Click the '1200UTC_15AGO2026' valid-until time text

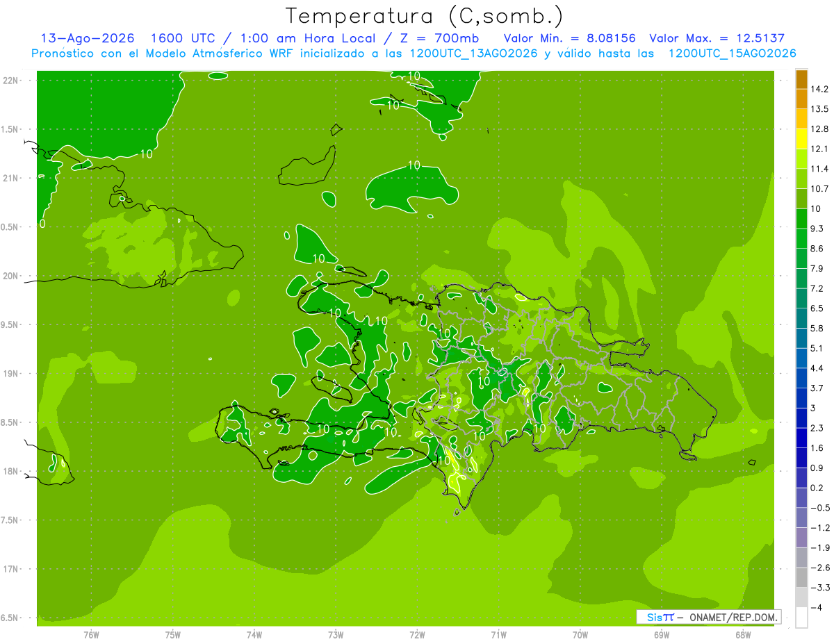732,53
